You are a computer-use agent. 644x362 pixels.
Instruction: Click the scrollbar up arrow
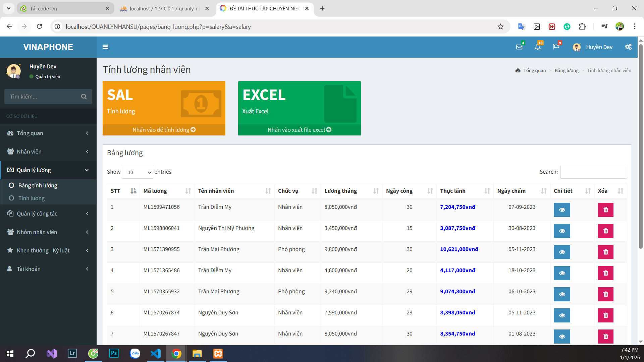641,40
